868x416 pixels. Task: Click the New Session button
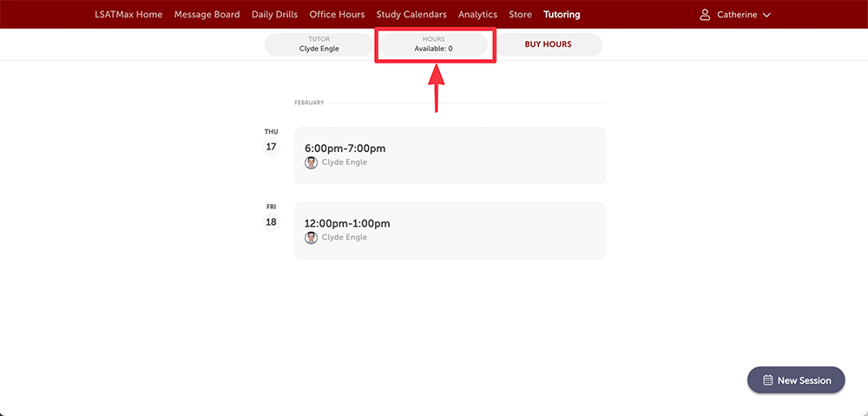click(796, 380)
